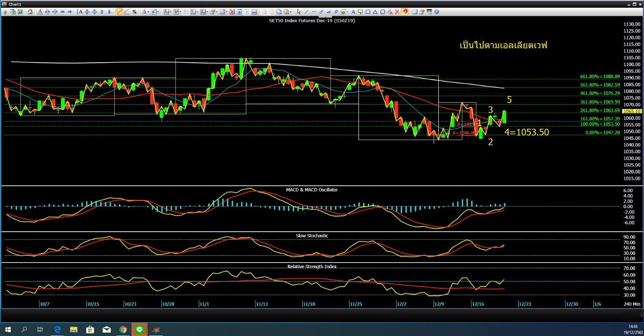This screenshot has height=336, width=644.
Task: Toggle the magnet snap mode
Action: tap(404, 12)
